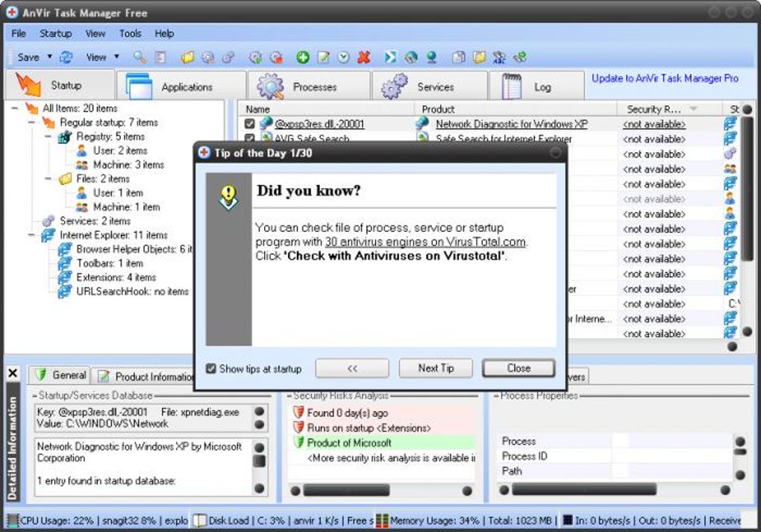Image resolution: width=761 pixels, height=532 pixels.
Task: Open the View dropdown on the toolbar
Action: (118, 57)
